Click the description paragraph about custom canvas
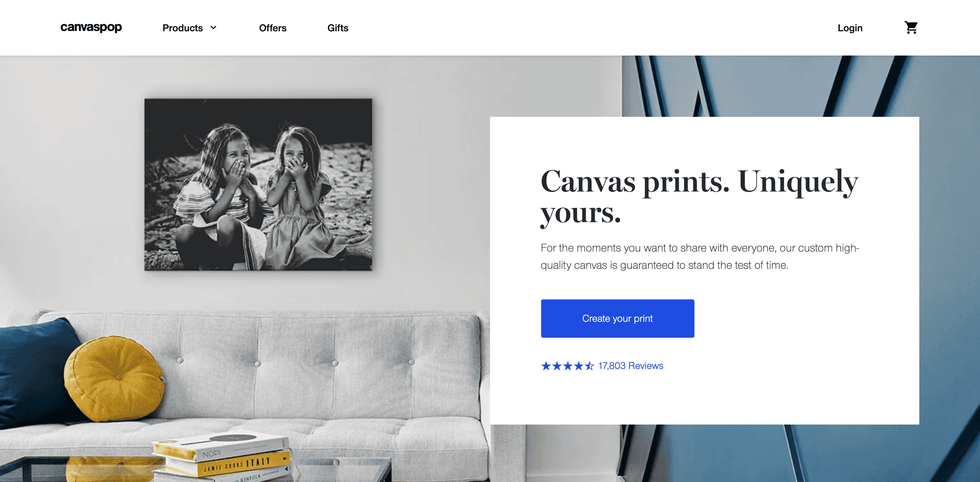 tap(700, 256)
